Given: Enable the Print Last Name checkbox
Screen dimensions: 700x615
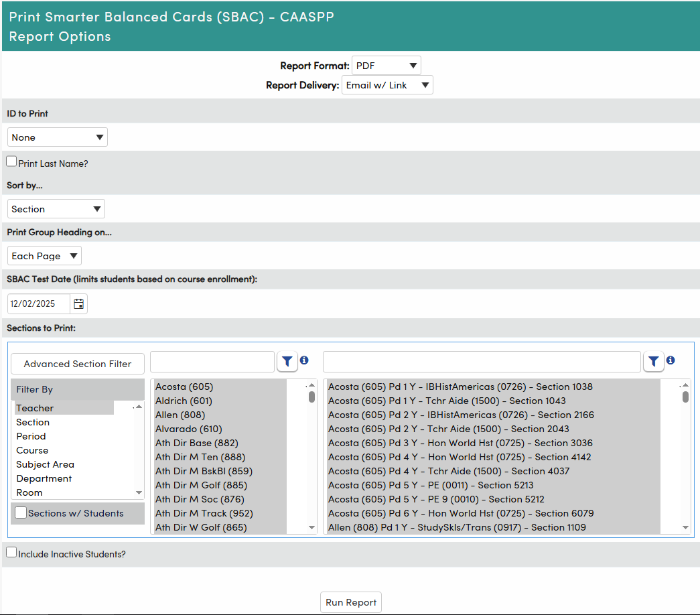Looking at the screenshot, I should pos(11,161).
